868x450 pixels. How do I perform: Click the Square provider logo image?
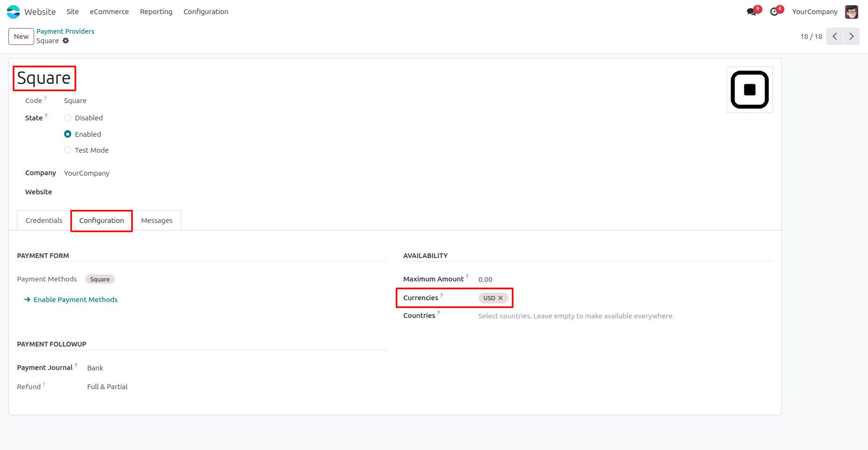click(x=750, y=89)
